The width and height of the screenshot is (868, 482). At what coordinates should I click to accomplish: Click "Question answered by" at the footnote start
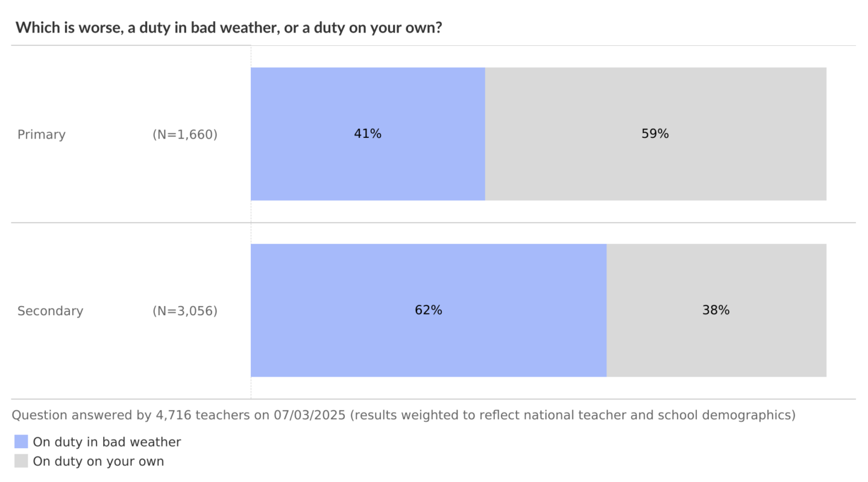[81, 415]
